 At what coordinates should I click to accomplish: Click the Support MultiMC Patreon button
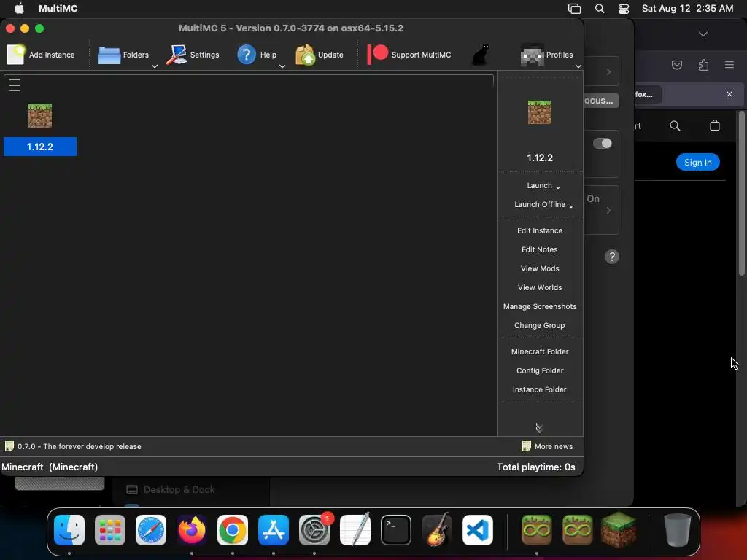[409, 55]
